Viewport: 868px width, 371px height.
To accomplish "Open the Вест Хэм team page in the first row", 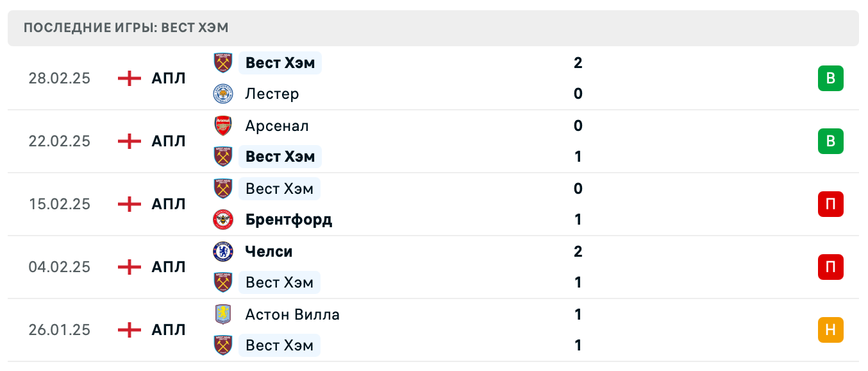I will [x=280, y=63].
